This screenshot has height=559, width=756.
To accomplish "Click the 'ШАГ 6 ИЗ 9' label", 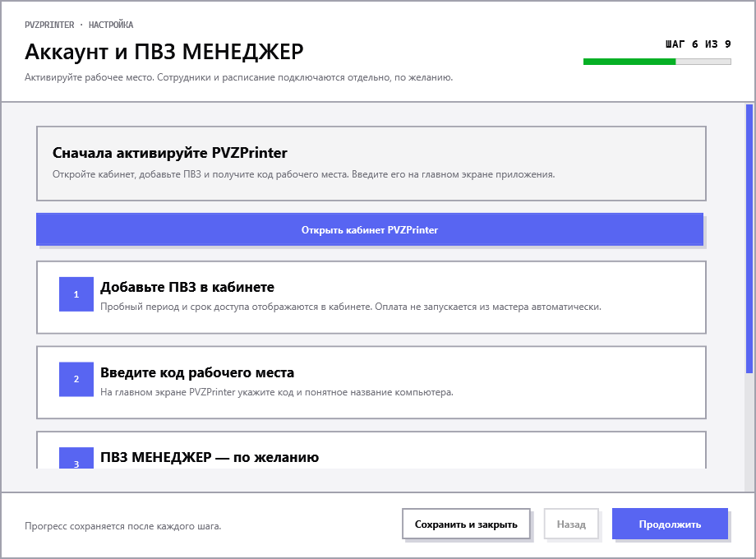I will (x=698, y=44).
